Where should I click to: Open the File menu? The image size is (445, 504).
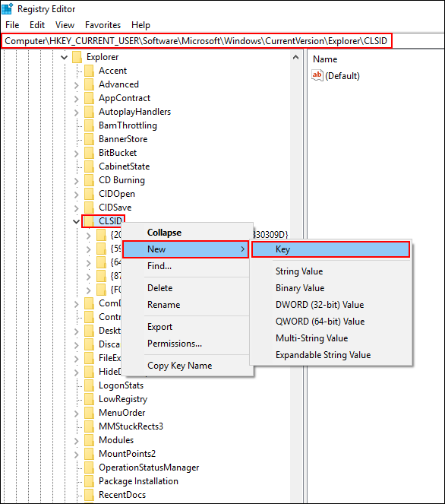pyautogui.click(x=12, y=25)
